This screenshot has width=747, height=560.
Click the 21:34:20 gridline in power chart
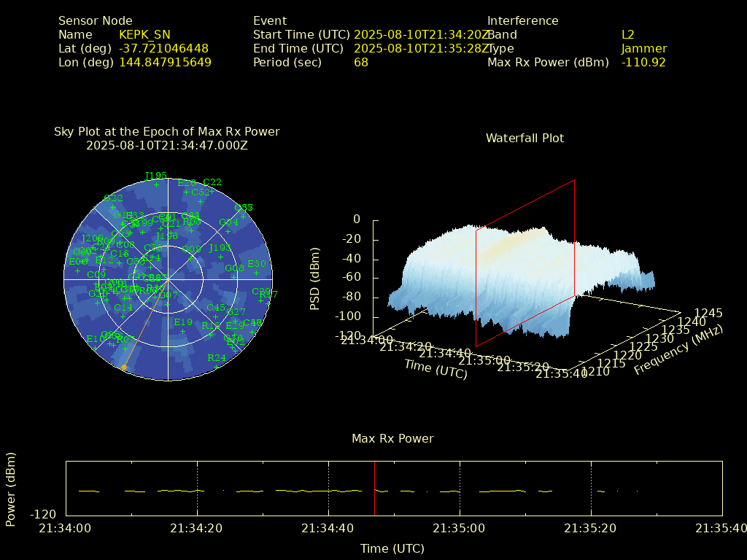(x=197, y=489)
